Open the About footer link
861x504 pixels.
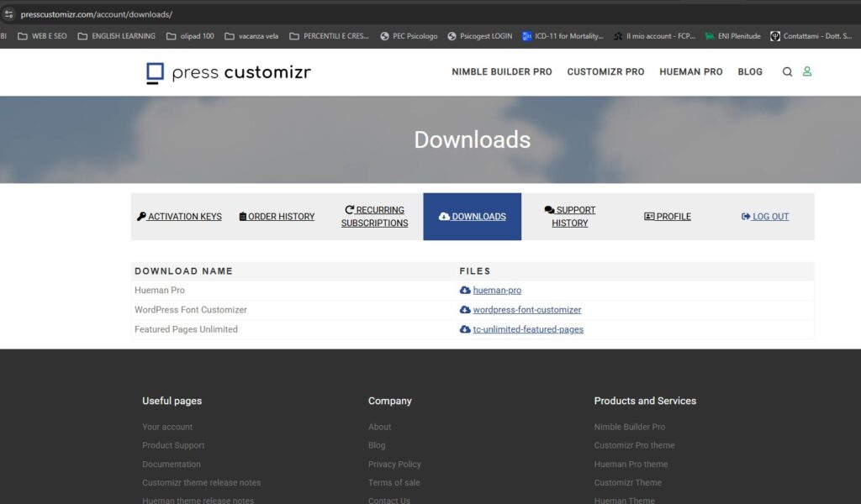(379, 427)
